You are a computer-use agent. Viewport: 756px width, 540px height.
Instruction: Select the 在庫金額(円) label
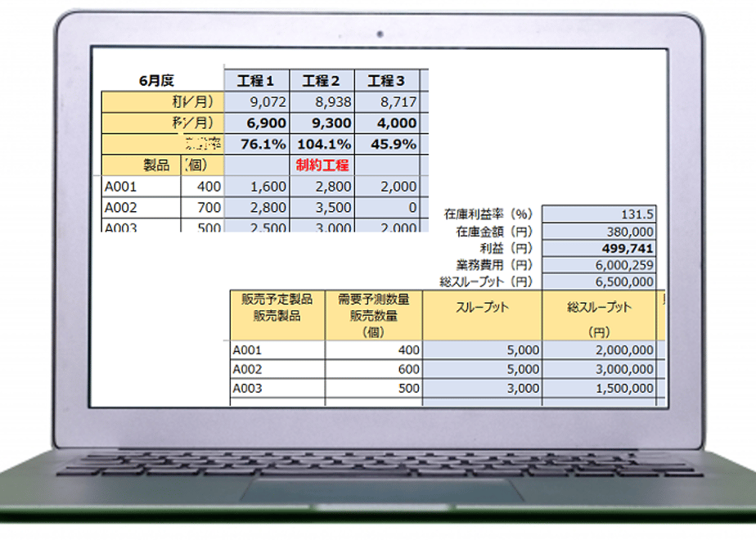pos(494,232)
